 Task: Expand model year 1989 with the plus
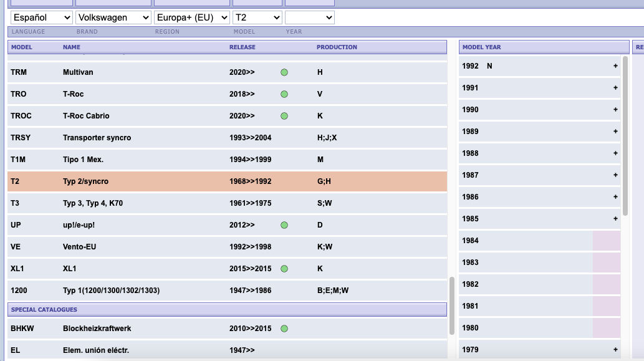point(615,132)
